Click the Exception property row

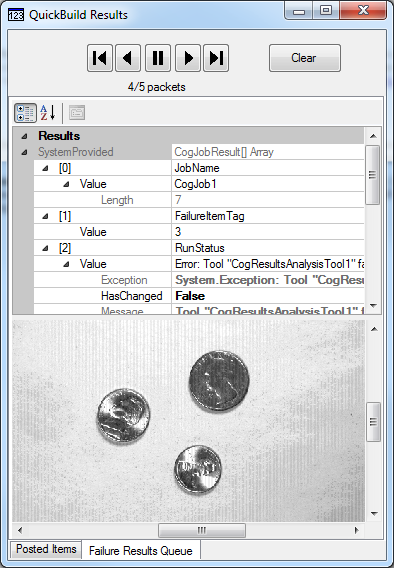point(199,280)
